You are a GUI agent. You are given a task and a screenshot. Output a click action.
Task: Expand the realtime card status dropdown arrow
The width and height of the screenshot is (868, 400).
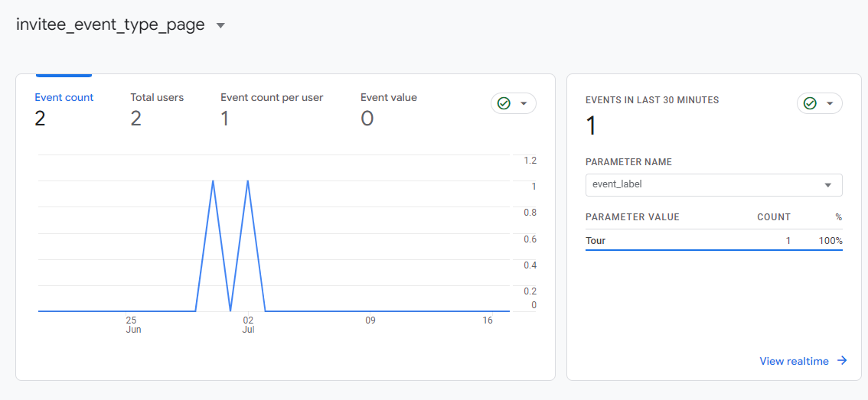pyautogui.click(x=830, y=103)
